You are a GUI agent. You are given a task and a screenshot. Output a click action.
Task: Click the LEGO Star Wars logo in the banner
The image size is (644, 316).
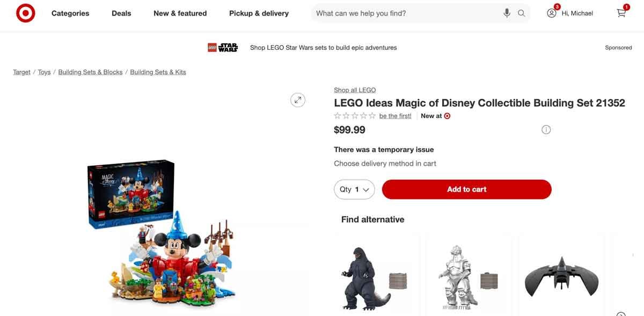[x=223, y=47]
